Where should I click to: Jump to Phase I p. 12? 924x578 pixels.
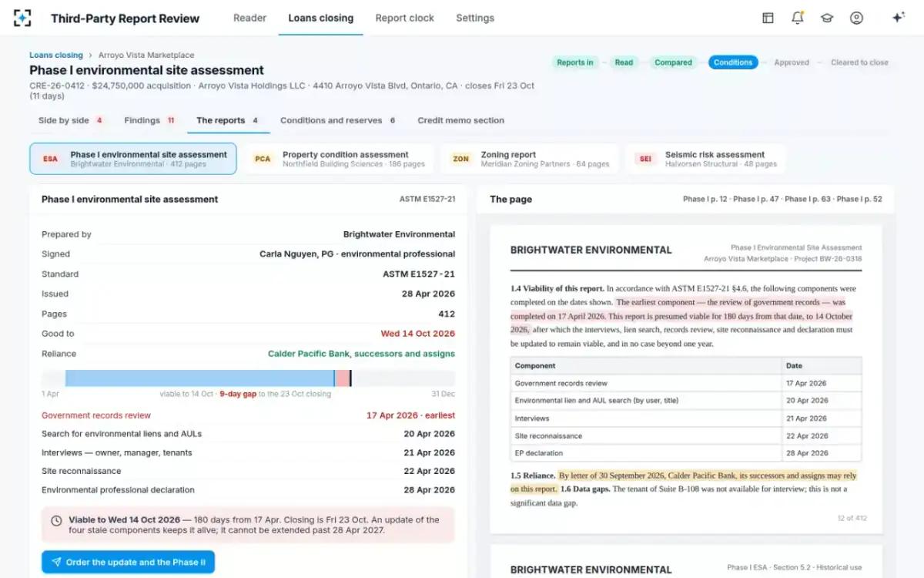(705, 199)
